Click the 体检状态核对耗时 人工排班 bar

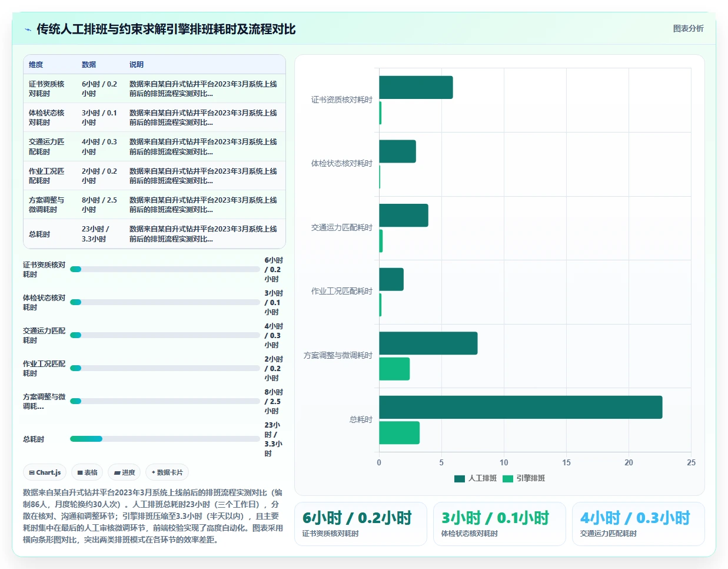(x=397, y=151)
